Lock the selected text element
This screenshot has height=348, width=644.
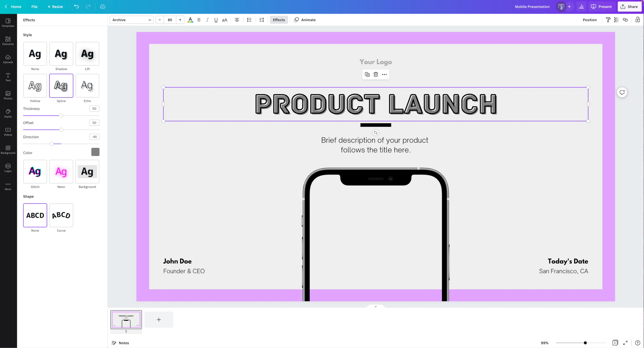click(x=638, y=20)
